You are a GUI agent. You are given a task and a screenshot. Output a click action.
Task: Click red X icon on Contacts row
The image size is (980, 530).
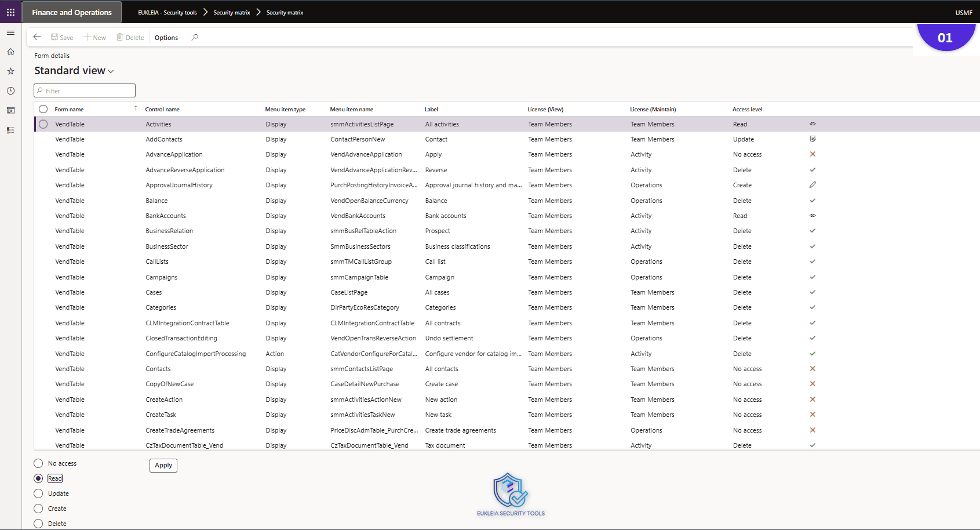pyautogui.click(x=813, y=369)
